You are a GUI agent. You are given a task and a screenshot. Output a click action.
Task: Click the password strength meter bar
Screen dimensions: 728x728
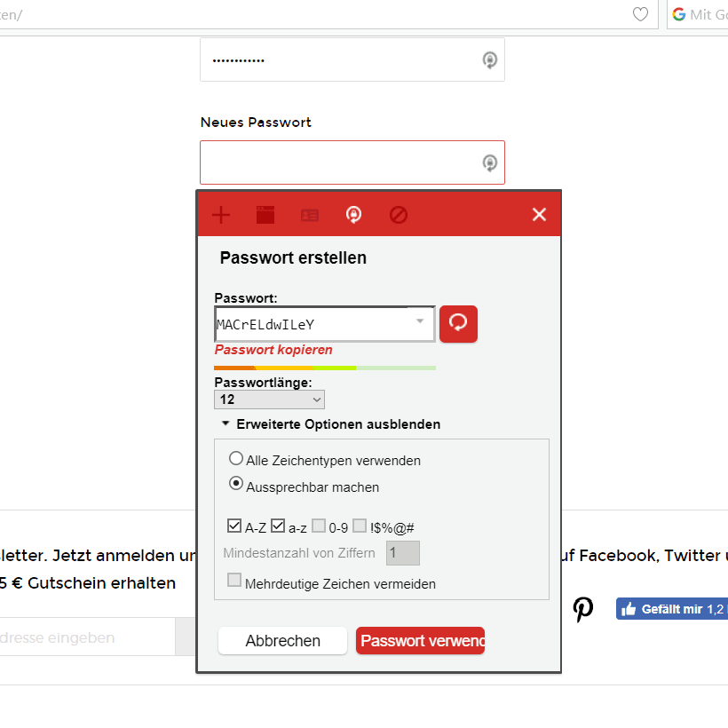[x=325, y=368]
